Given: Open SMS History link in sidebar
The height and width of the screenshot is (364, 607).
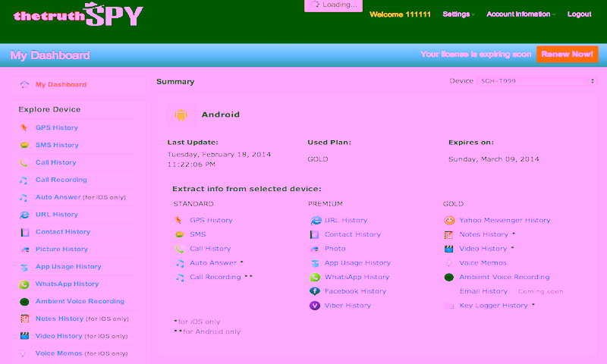Looking at the screenshot, I should pos(57,145).
